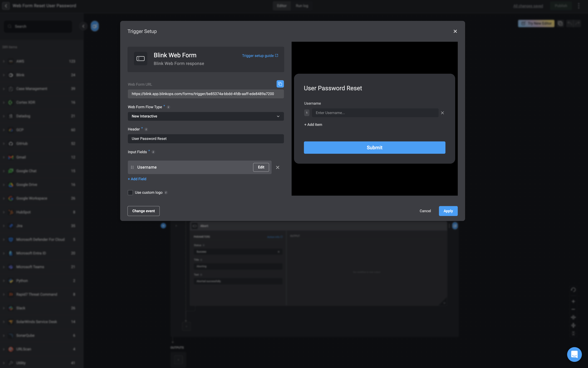Viewport: 588px width, 368px height.
Task: Click the SolarWinds Service Desk icon
Action: 11,322
